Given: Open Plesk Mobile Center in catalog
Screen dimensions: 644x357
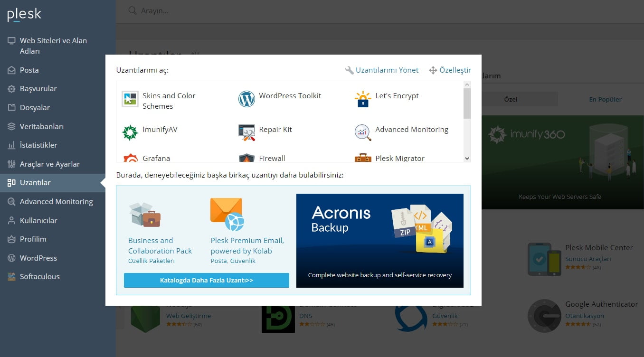Looking at the screenshot, I should [599, 248].
